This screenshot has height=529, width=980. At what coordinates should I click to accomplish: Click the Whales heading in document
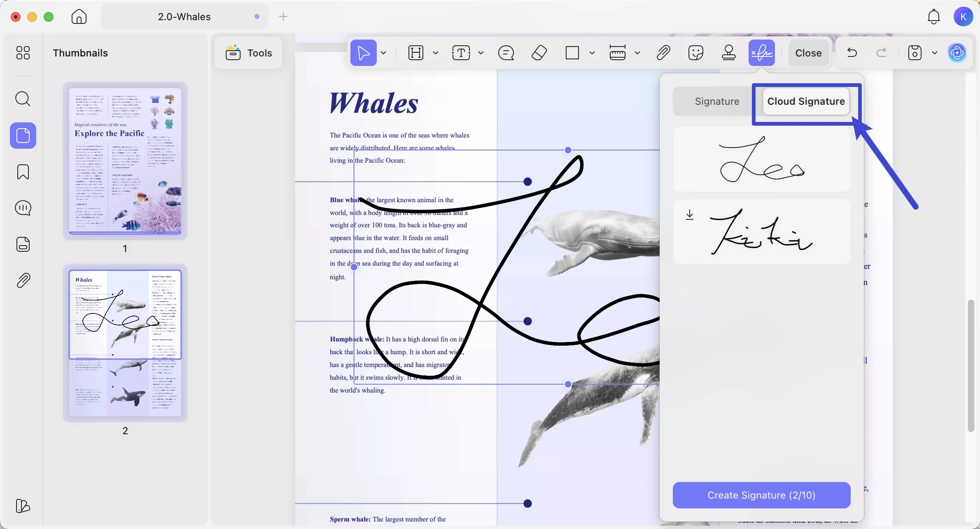pos(373,103)
